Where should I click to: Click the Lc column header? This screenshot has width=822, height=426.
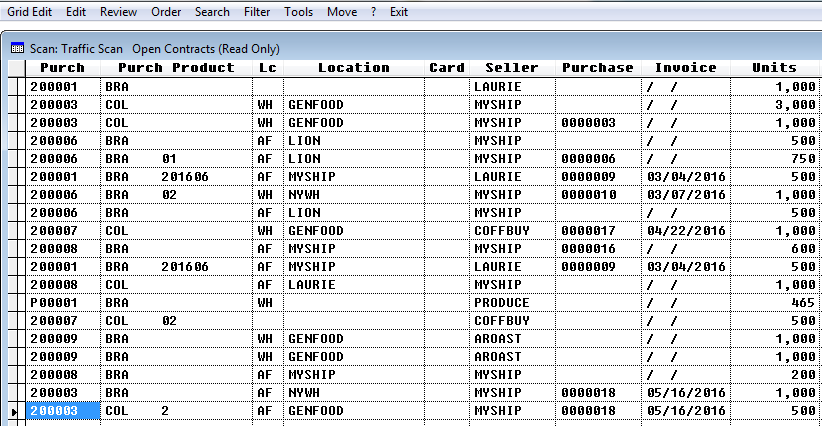[267, 68]
